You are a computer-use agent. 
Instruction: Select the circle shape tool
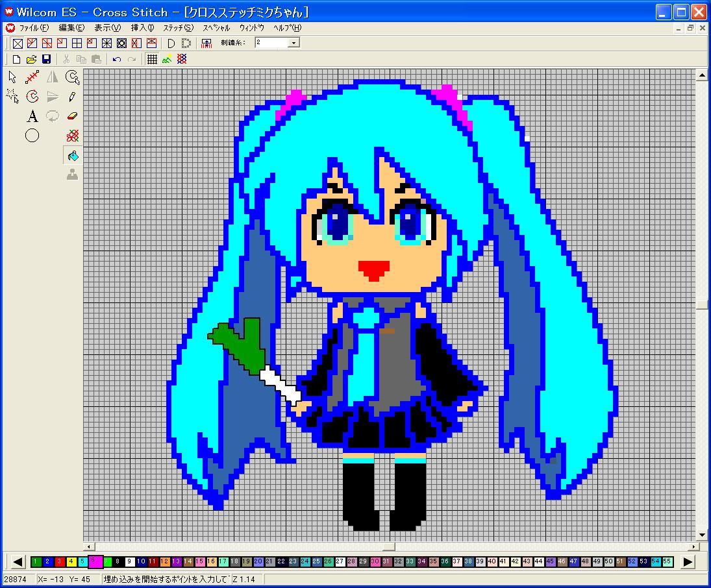[32, 136]
